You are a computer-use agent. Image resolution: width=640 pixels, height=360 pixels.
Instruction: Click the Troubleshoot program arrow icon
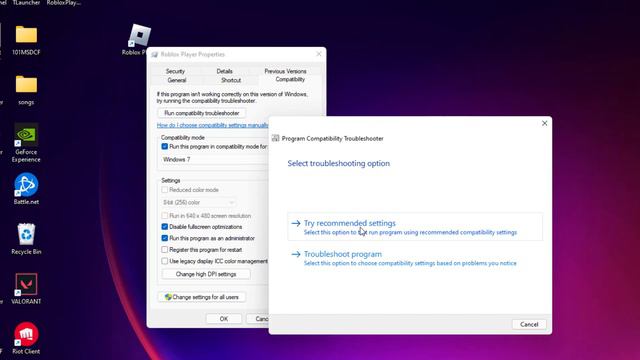pyautogui.click(x=296, y=254)
